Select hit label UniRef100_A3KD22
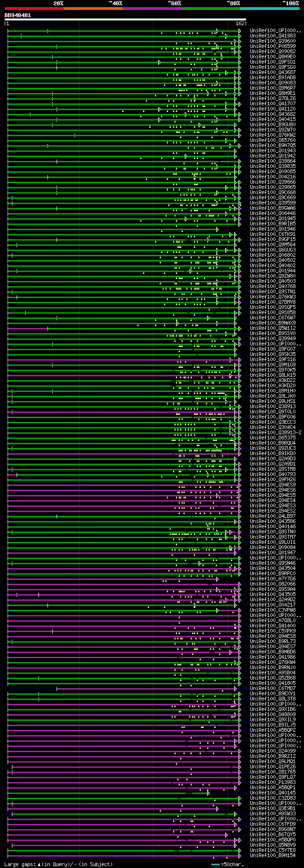Viewport: 304px width, 868px height. [273, 381]
